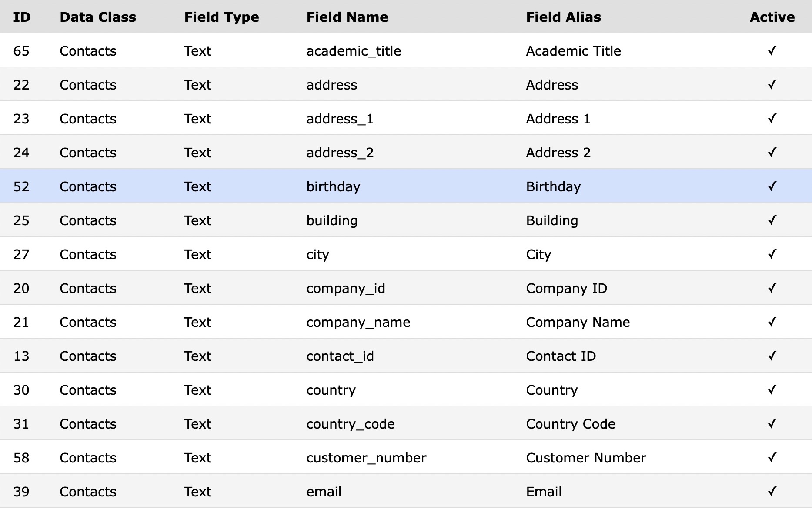The image size is (812, 509).
Task: Toggle Active checkmark for email row
Action: pos(772,492)
